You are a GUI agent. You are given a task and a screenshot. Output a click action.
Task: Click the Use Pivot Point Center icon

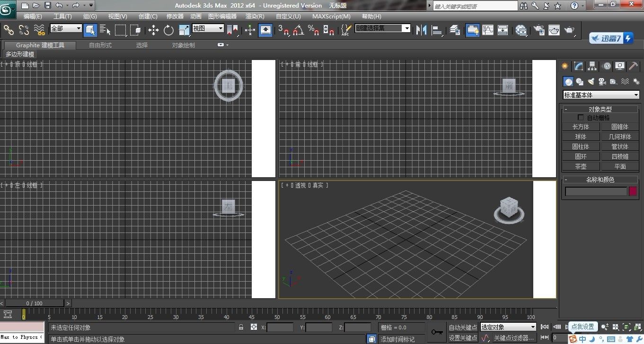[x=232, y=30]
